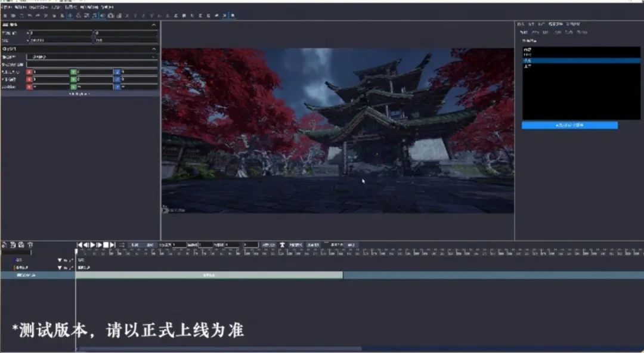Click the redo arrow icon in the top toolbar
This screenshot has height=353, width=644.
[x=38, y=16]
